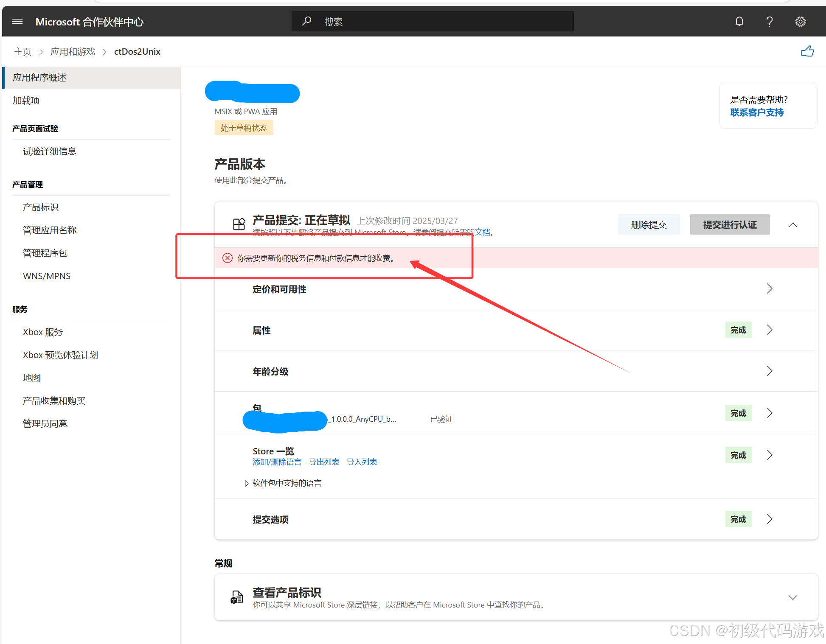Select 加载项 in the sidebar

tap(26, 101)
